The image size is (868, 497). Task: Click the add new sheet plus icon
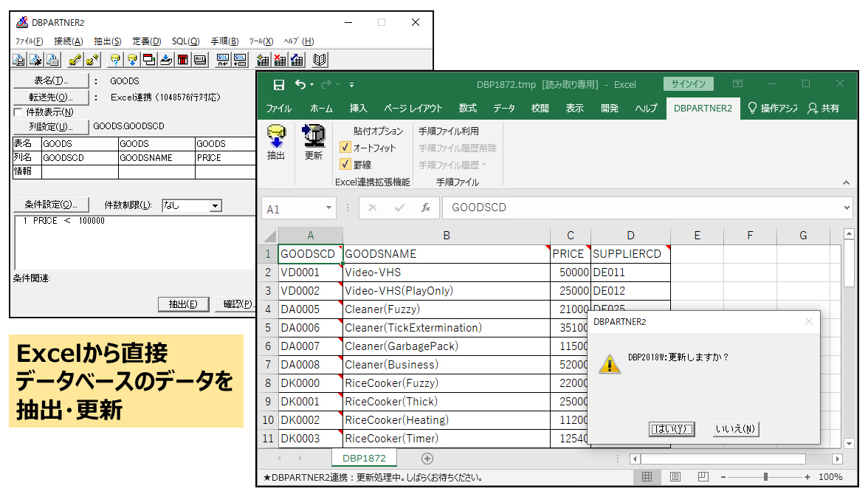427,459
